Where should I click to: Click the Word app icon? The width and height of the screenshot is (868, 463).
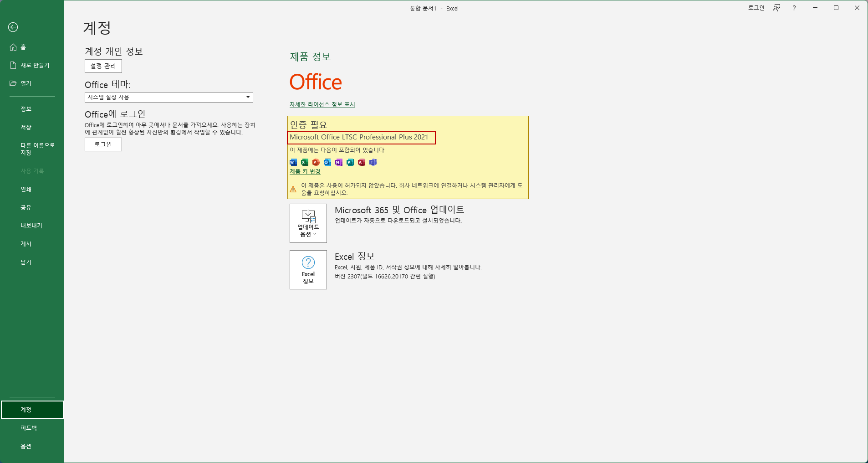click(x=293, y=162)
